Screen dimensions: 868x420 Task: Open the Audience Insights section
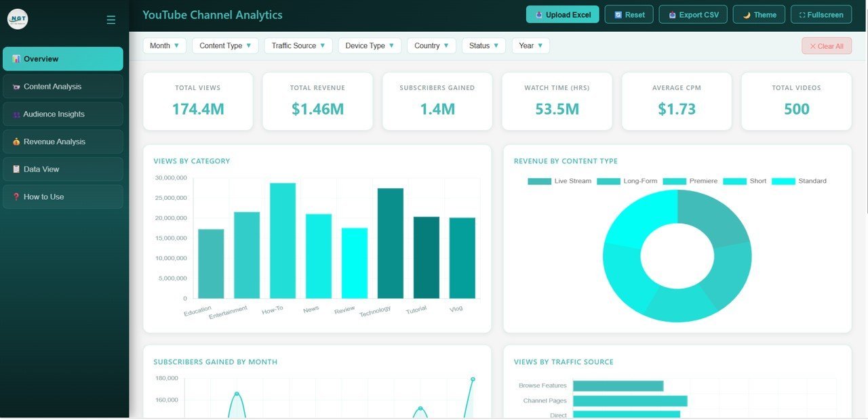pos(54,114)
